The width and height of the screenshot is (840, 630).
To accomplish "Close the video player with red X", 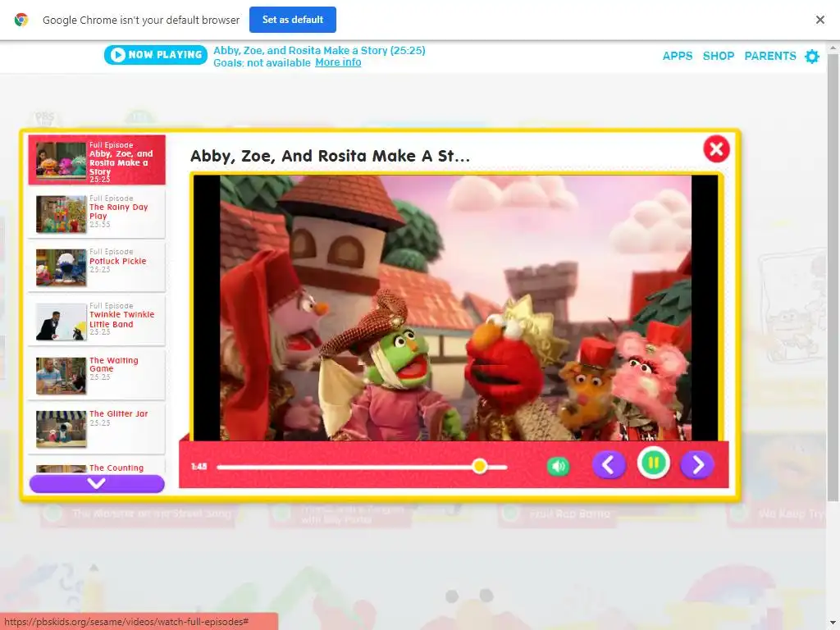I will pyautogui.click(x=716, y=149).
